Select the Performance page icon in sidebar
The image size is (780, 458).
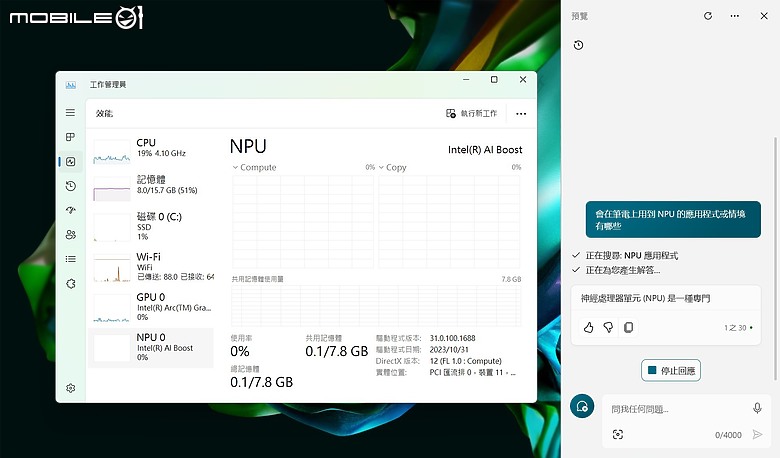point(71,162)
